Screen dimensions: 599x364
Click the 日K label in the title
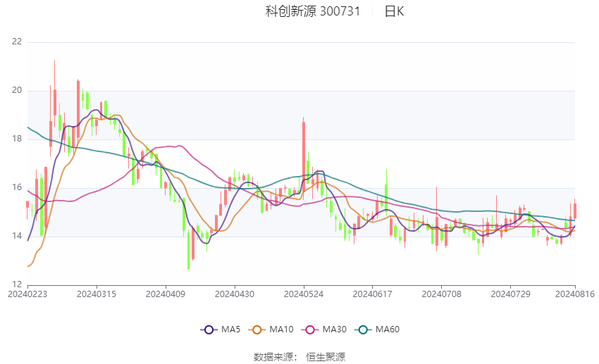(394, 11)
